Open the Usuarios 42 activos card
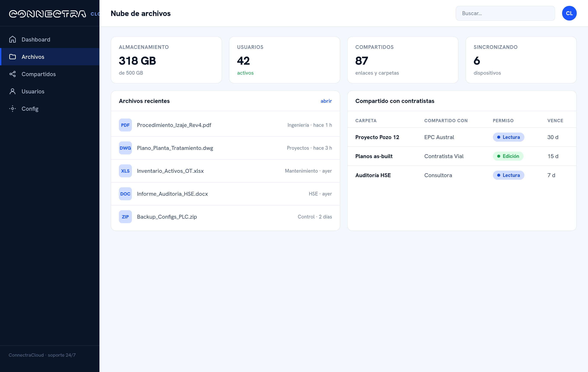The width and height of the screenshot is (588, 372). point(284,60)
